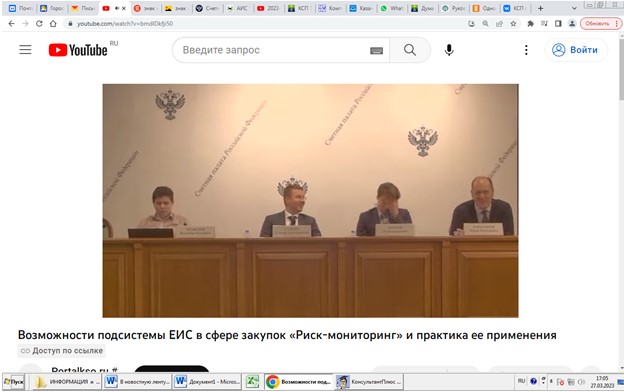
Task: Share this page via address bar icon
Action: click(499, 23)
